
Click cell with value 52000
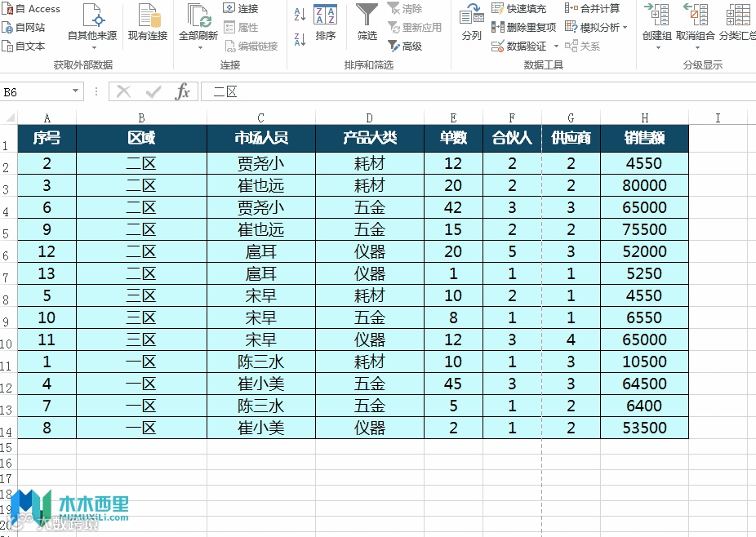coord(645,251)
